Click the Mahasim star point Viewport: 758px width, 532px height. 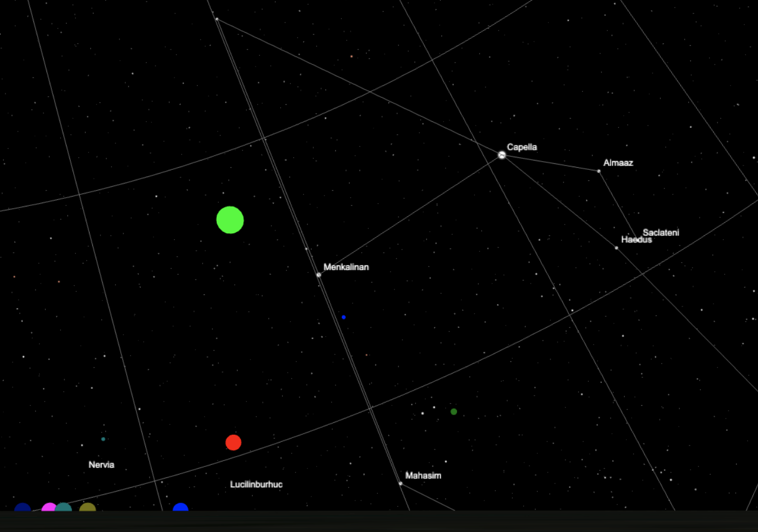[401, 483]
